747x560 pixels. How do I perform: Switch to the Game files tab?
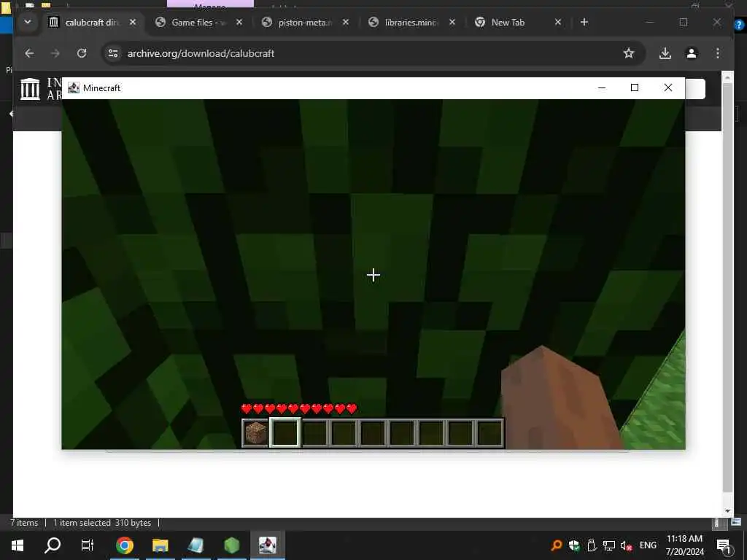(199, 23)
